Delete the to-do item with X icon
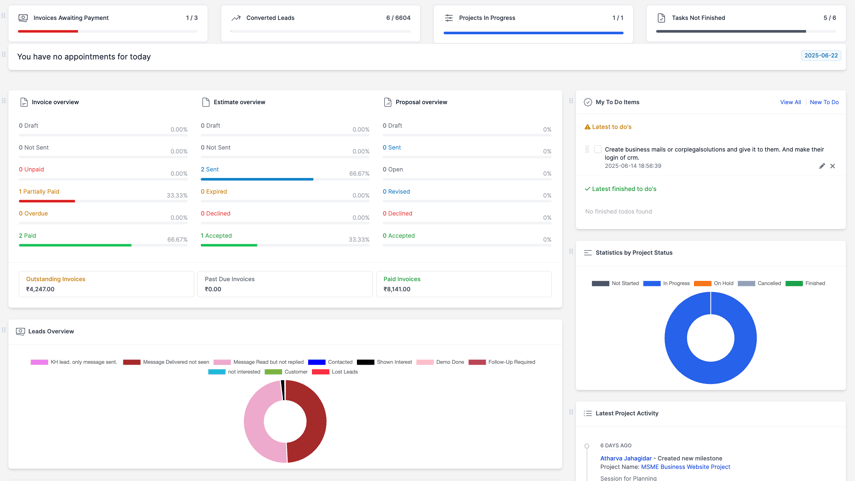The width and height of the screenshot is (855, 481). [x=833, y=166]
